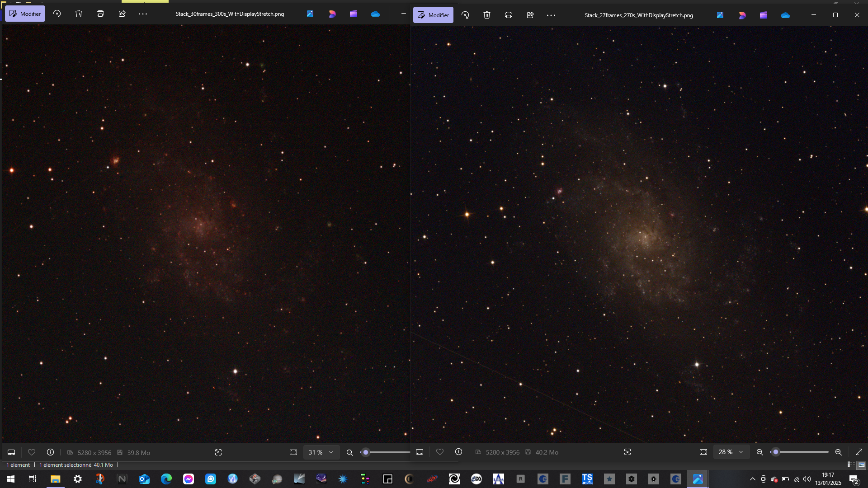The image size is (868, 488).
Task: Enter full screen in right window
Action: coord(859,452)
